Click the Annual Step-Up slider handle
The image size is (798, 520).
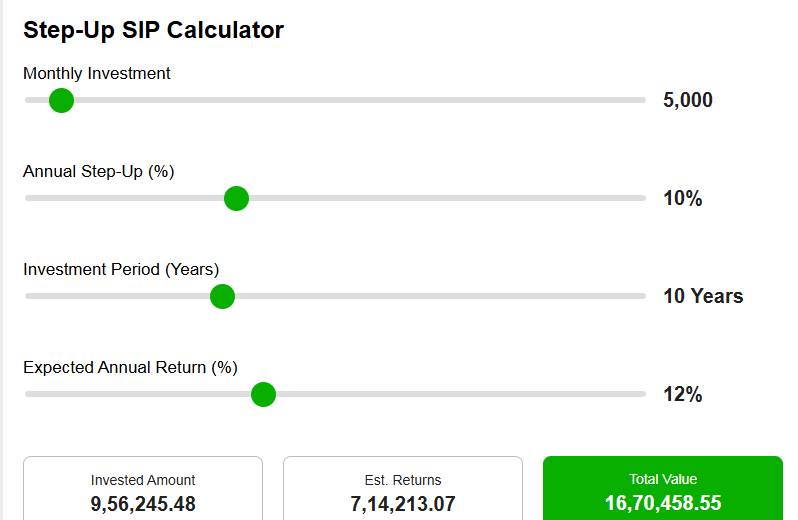[236, 198]
